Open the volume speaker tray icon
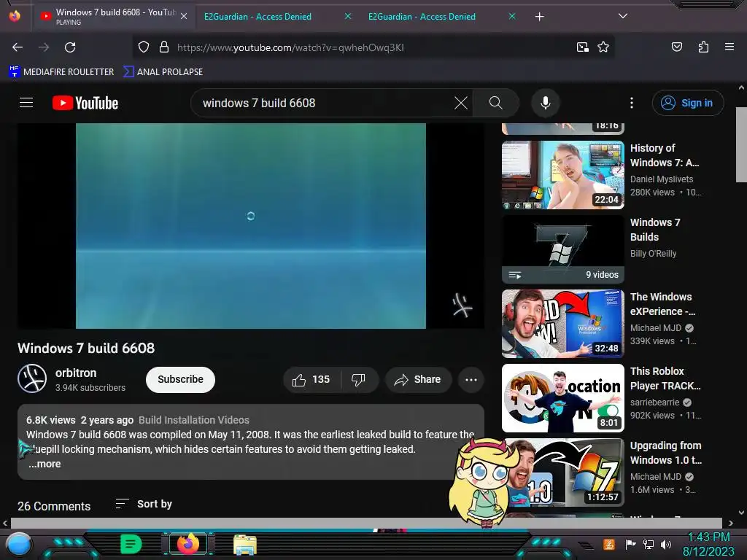The width and height of the screenshot is (747, 560). [666, 544]
